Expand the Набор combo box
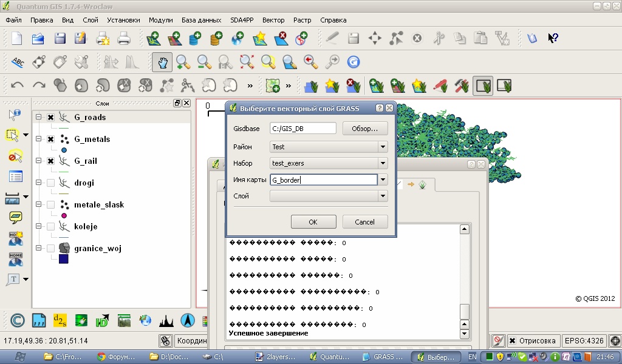The width and height of the screenshot is (622, 364). click(x=383, y=163)
